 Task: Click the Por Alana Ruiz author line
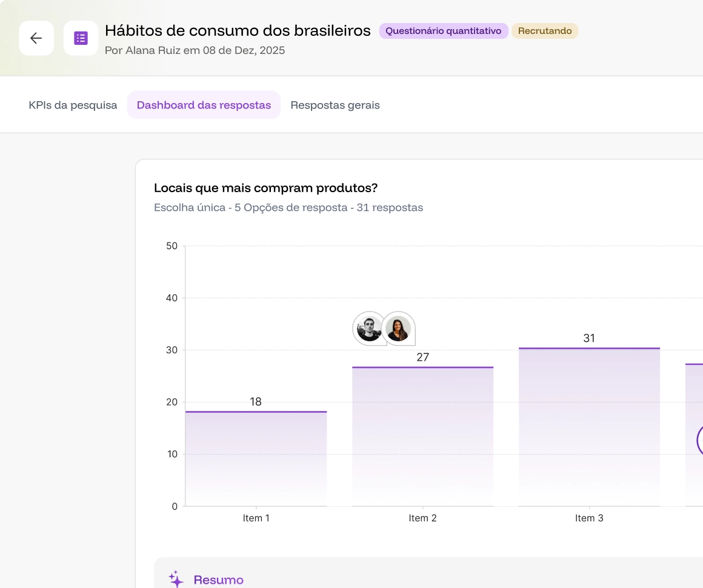coord(195,50)
